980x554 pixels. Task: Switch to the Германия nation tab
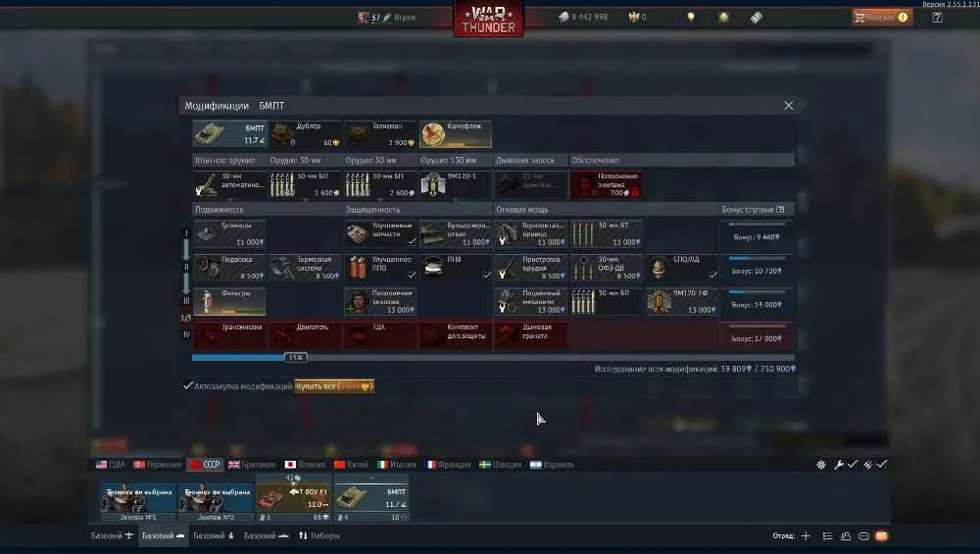pyautogui.click(x=158, y=465)
